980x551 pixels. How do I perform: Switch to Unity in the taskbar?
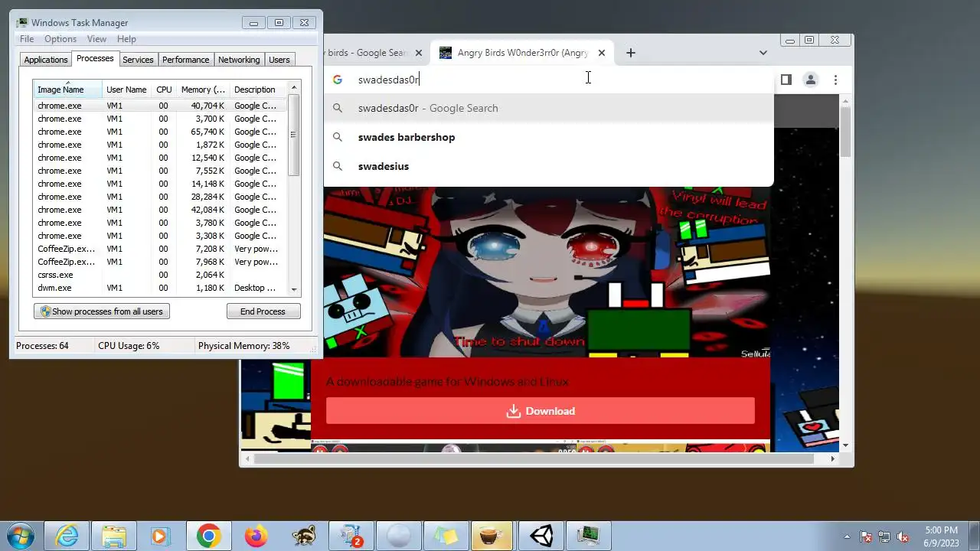pos(541,536)
